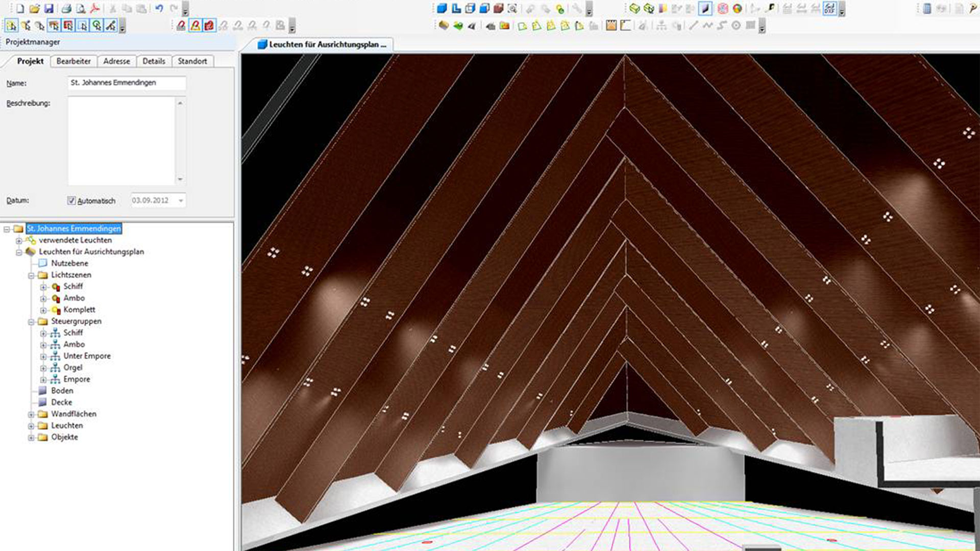The width and height of the screenshot is (980, 551).
Task: Switch to the Bearbeiter tab
Action: tap(73, 61)
